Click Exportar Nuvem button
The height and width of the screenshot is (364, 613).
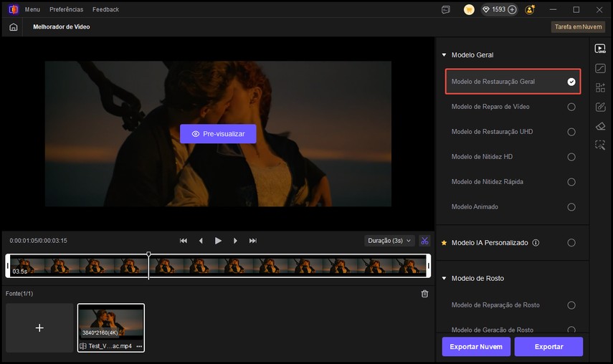click(x=476, y=347)
